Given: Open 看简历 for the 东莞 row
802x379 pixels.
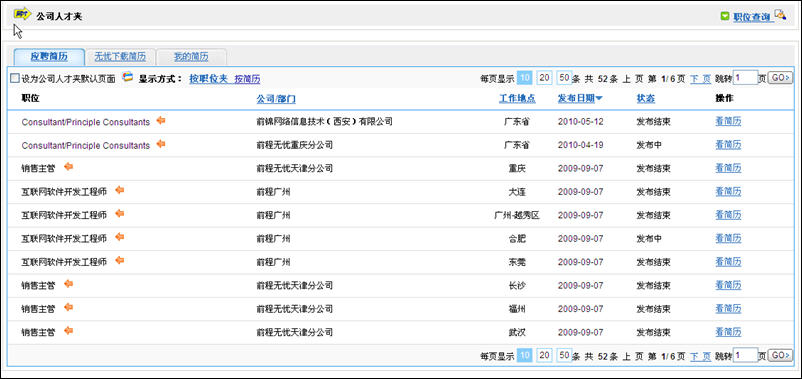Looking at the screenshot, I should [728, 262].
